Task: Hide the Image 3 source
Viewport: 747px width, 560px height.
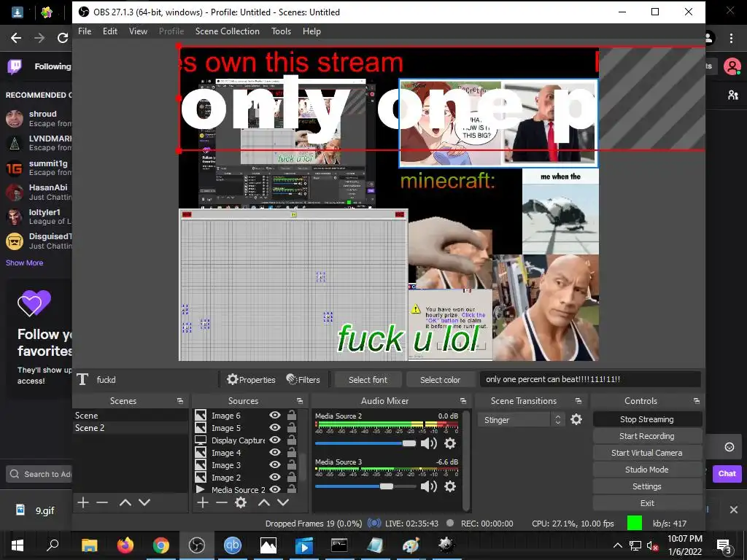Action: (x=275, y=464)
